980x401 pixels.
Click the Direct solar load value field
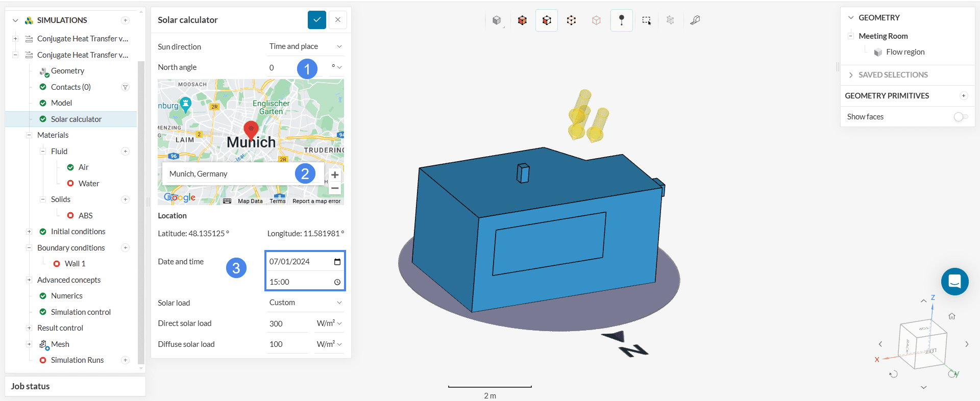point(287,323)
